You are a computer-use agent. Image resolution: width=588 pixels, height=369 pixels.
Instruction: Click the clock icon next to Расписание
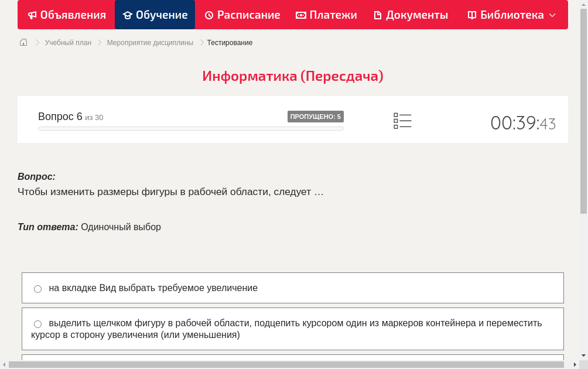coord(208,15)
